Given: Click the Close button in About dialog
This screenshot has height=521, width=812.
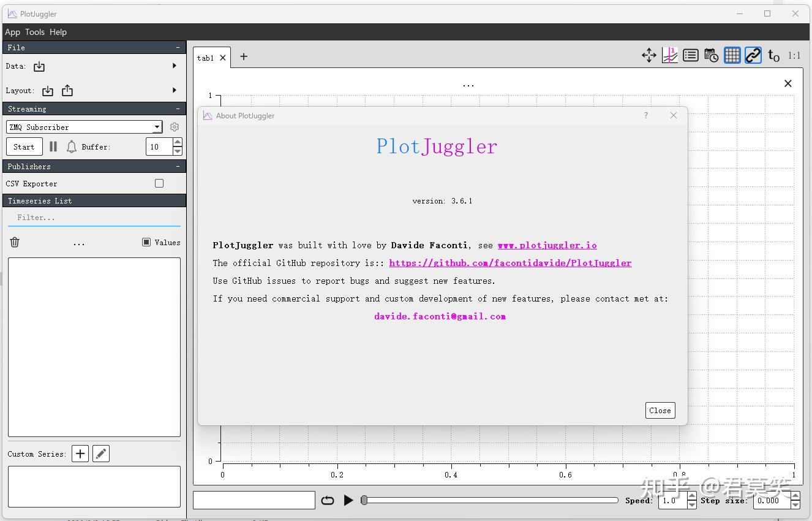Looking at the screenshot, I should click(660, 410).
